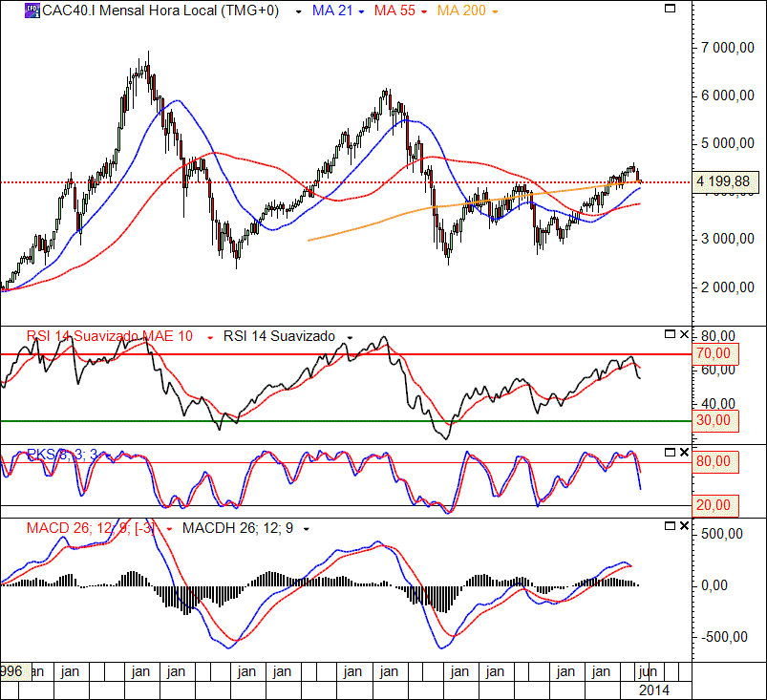Image resolution: width=767 pixels, height=700 pixels.
Task: Click the current price tag 4 199,88
Action: point(725,181)
